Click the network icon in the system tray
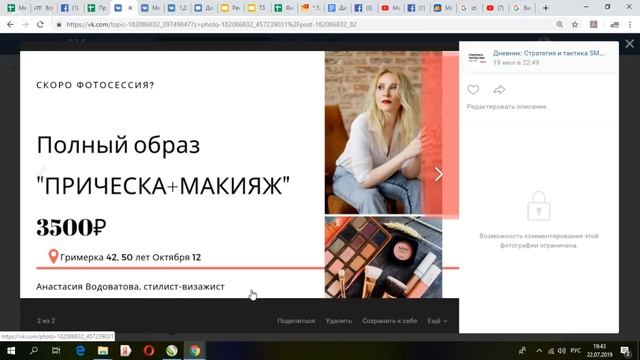Viewport: 640px width, 360px height. tap(551, 351)
